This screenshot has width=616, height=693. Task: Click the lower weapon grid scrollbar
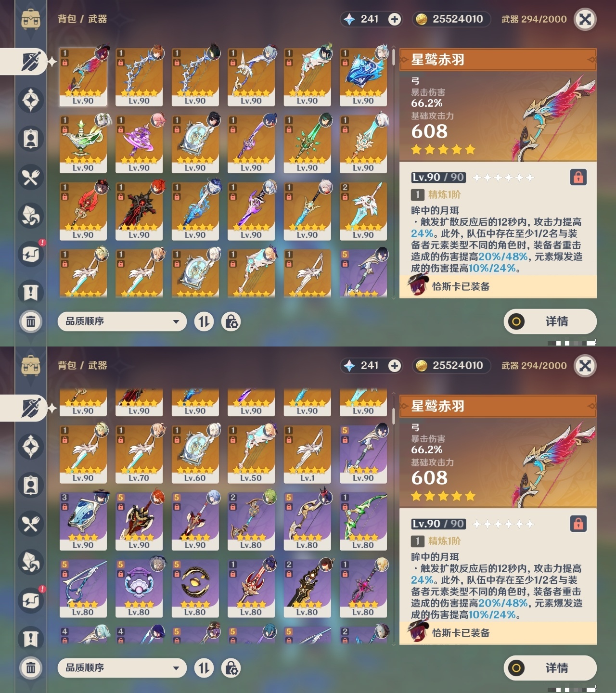[x=394, y=417]
